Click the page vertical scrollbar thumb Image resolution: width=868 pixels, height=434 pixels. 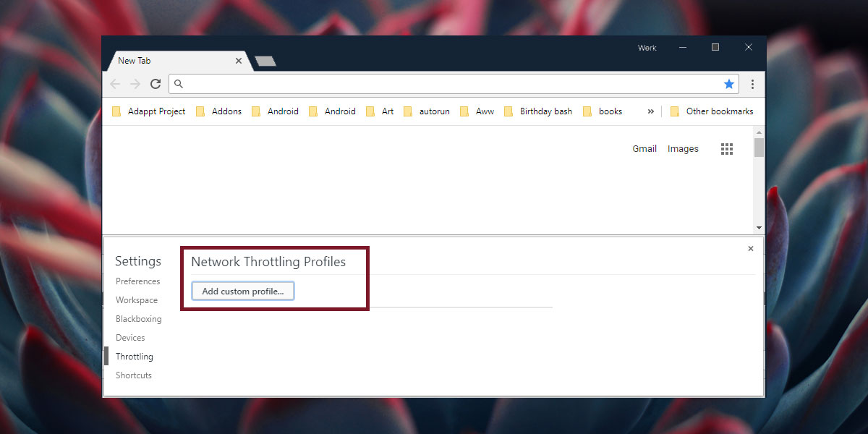(759, 148)
